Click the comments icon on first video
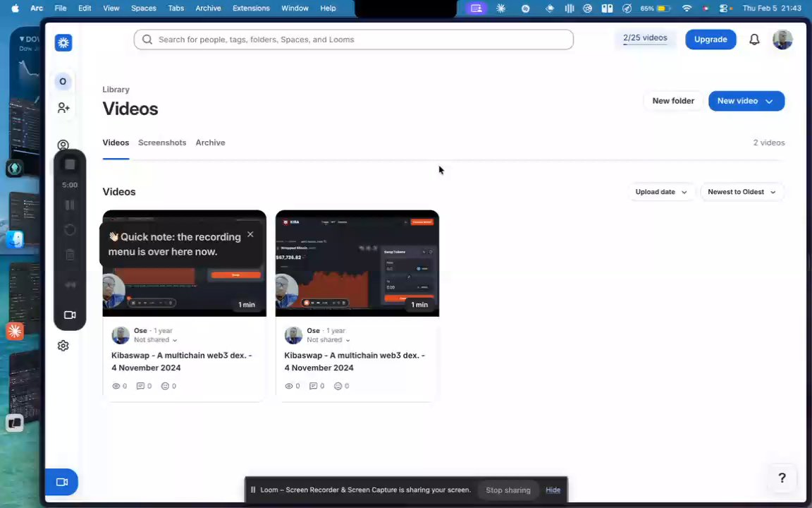 (140, 386)
